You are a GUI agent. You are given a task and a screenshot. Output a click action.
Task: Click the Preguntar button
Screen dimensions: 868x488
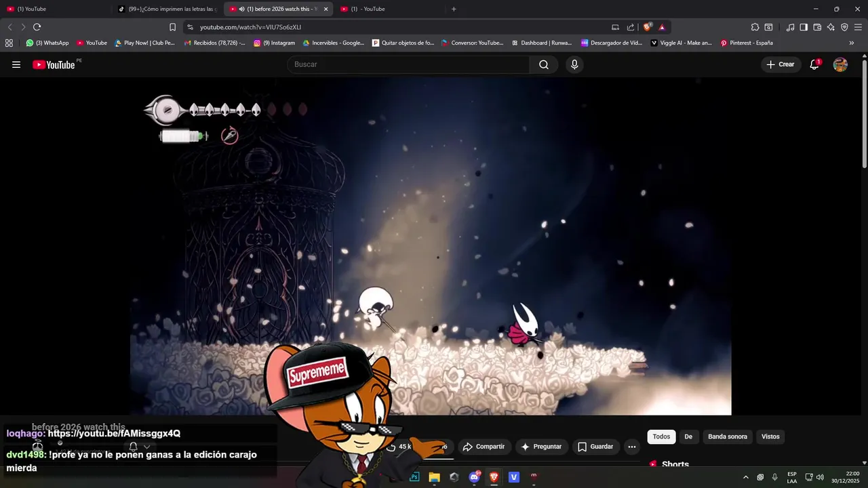(x=540, y=447)
